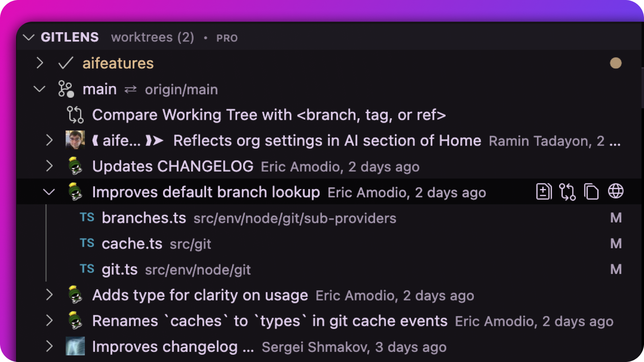Viewport: 644px width, 362px height.
Task: Click the Open Changes icon on the selected commit
Action: click(x=544, y=192)
